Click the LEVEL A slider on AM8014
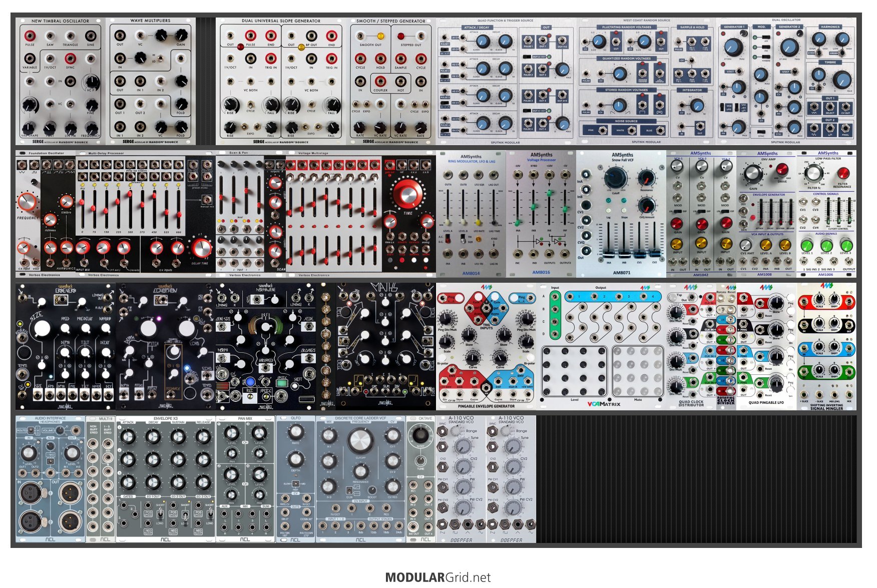The image size is (877, 588). pyautogui.click(x=448, y=223)
